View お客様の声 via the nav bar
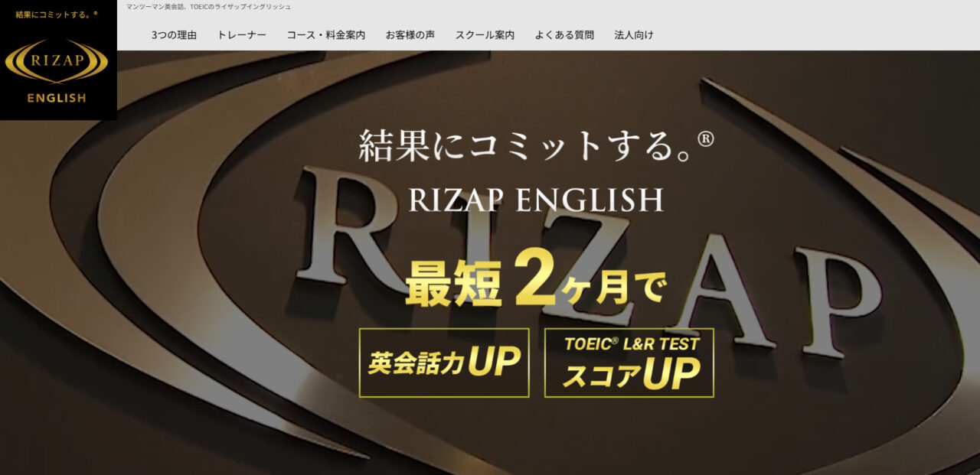 click(x=410, y=34)
